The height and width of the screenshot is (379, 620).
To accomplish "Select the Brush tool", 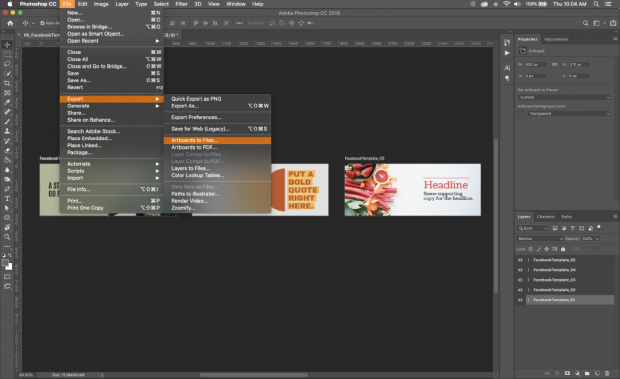I will pos(7,121).
